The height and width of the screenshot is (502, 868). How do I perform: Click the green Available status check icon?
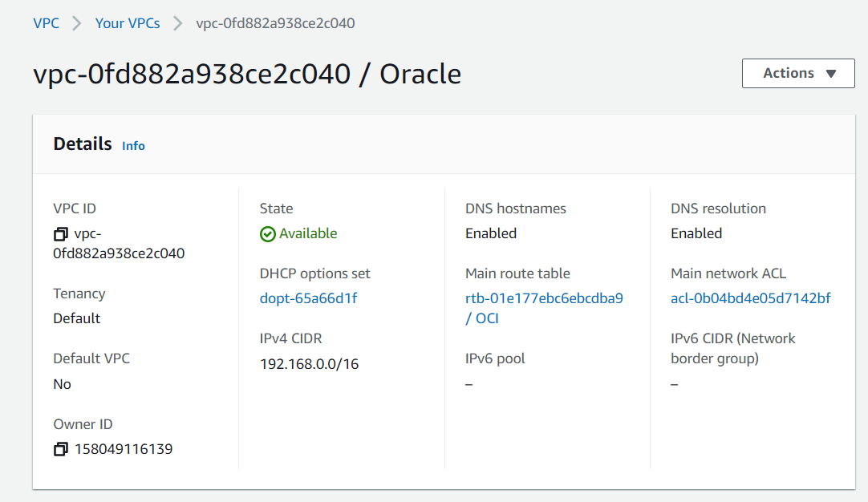click(x=268, y=234)
